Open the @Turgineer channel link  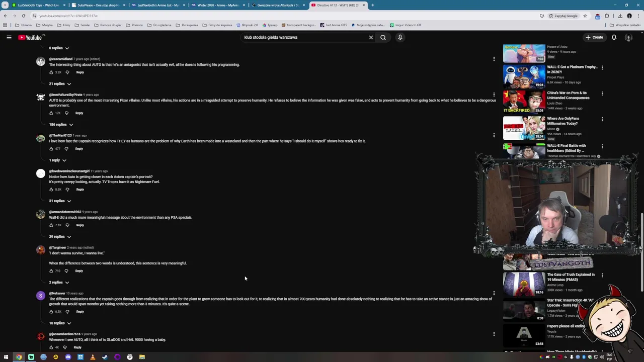click(x=57, y=247)
